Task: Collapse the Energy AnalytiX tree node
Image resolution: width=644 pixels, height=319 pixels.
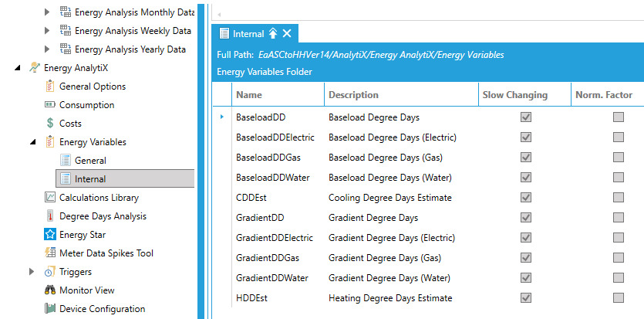Action: pos(18,68)
